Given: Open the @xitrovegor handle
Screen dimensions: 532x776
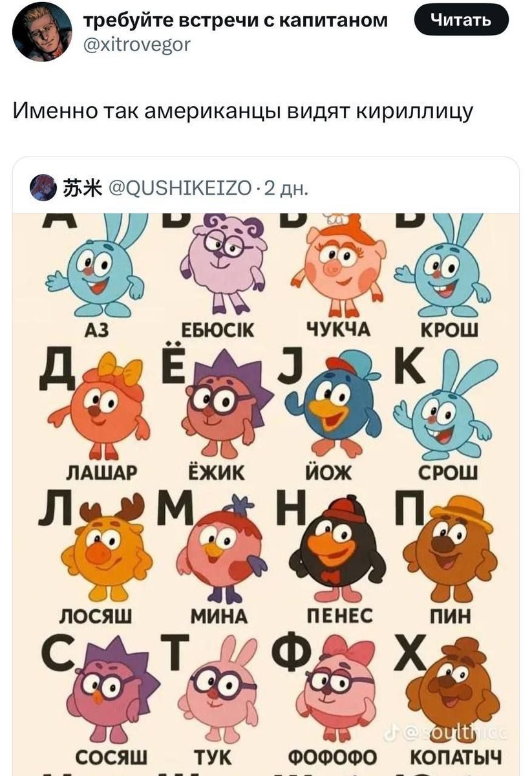Looking at the screenshot, I should point(138,44).
